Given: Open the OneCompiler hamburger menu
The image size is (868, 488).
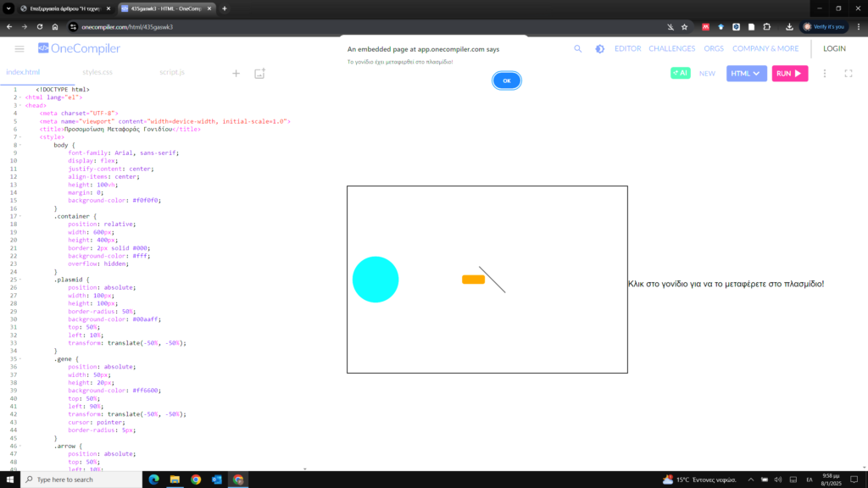Looking at the screenshot, I should (x=19, y=48).
